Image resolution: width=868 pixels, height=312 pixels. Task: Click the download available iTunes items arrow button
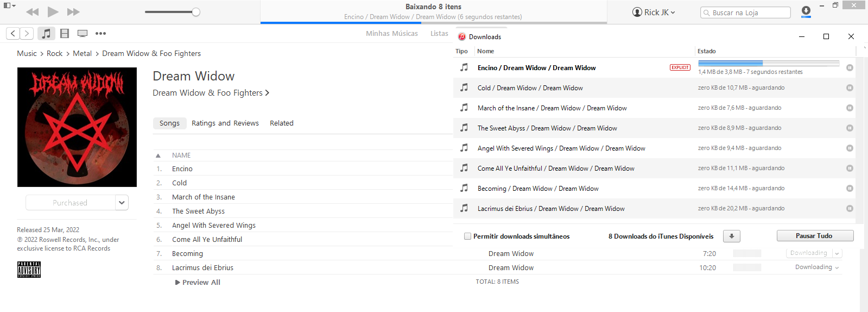click(732, 236)
